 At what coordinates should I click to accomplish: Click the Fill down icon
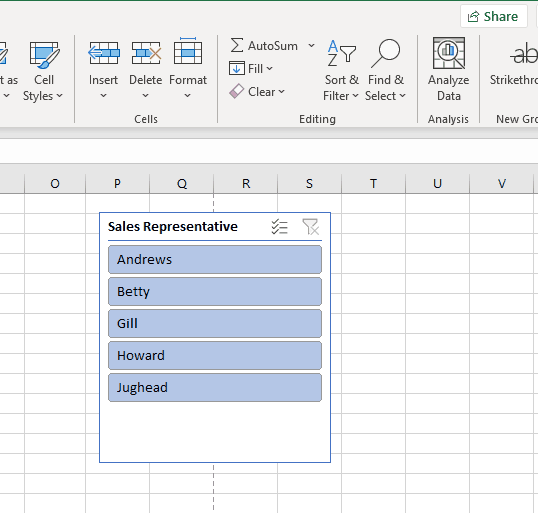(237, 69)
